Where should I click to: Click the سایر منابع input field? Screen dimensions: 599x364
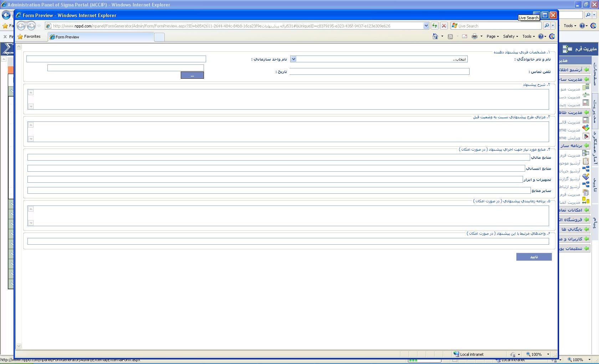tap(279, 190)
